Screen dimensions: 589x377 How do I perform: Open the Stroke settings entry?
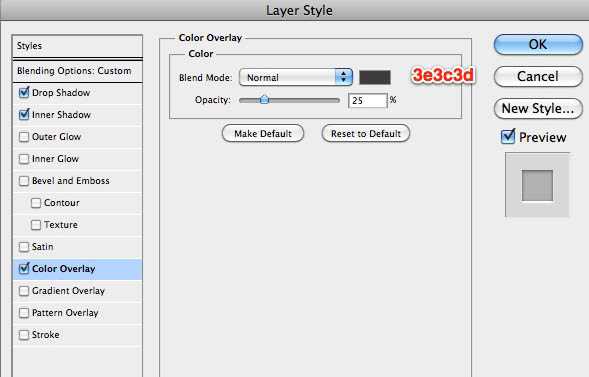[x=77, y=335]
